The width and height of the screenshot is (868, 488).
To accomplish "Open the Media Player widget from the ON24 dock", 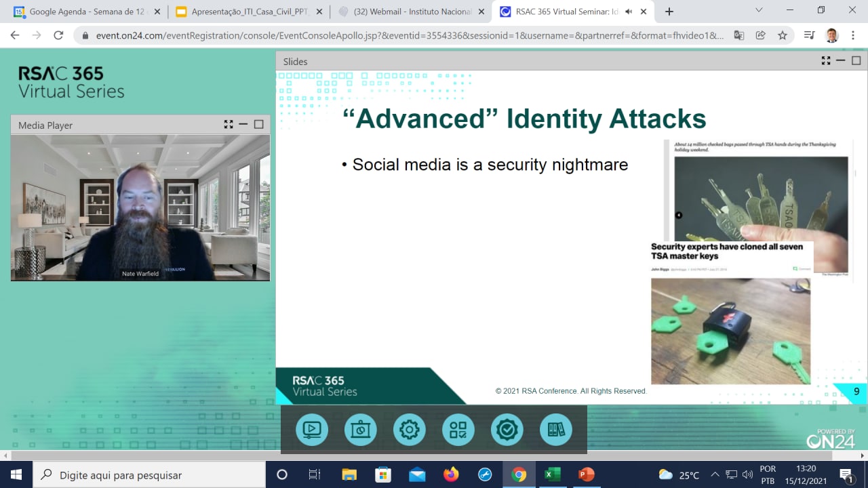I will pyautogui.click(x=311, y=430).
